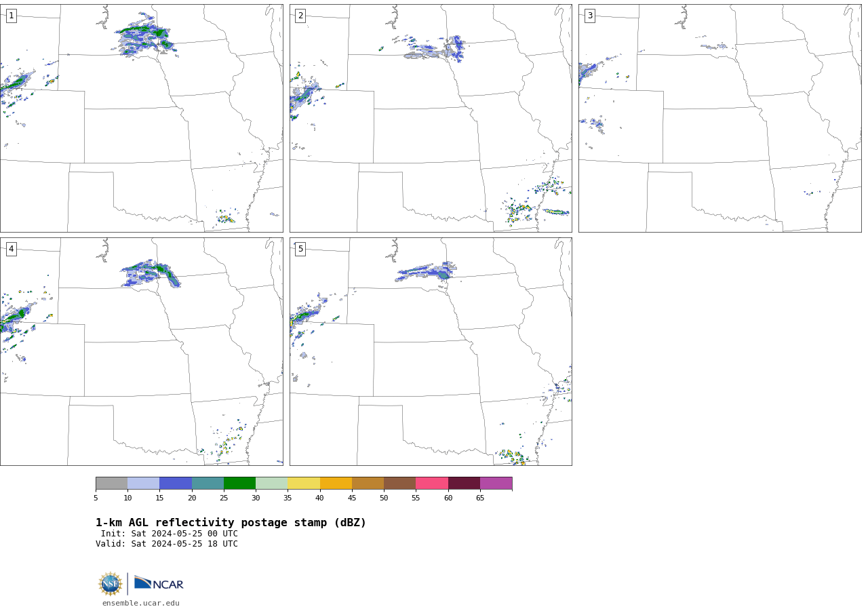Open ensemble member 3 reflectivity map

(720, 118)
